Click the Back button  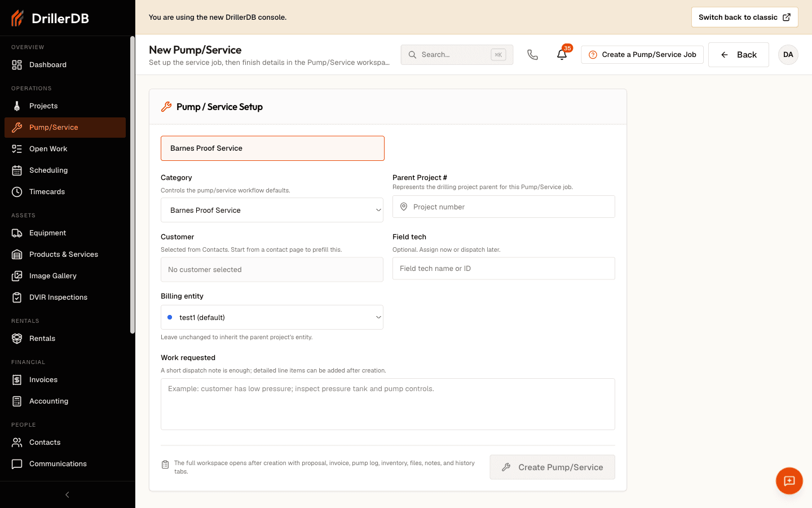pos(739,55)
